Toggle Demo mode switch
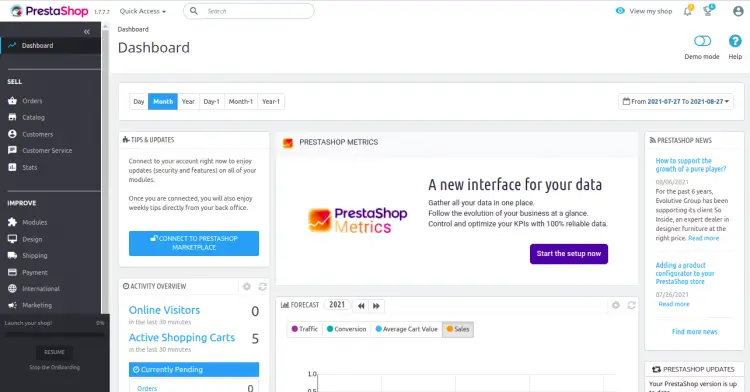This screenshot has height=392, width=750. [x=702, y=41]
